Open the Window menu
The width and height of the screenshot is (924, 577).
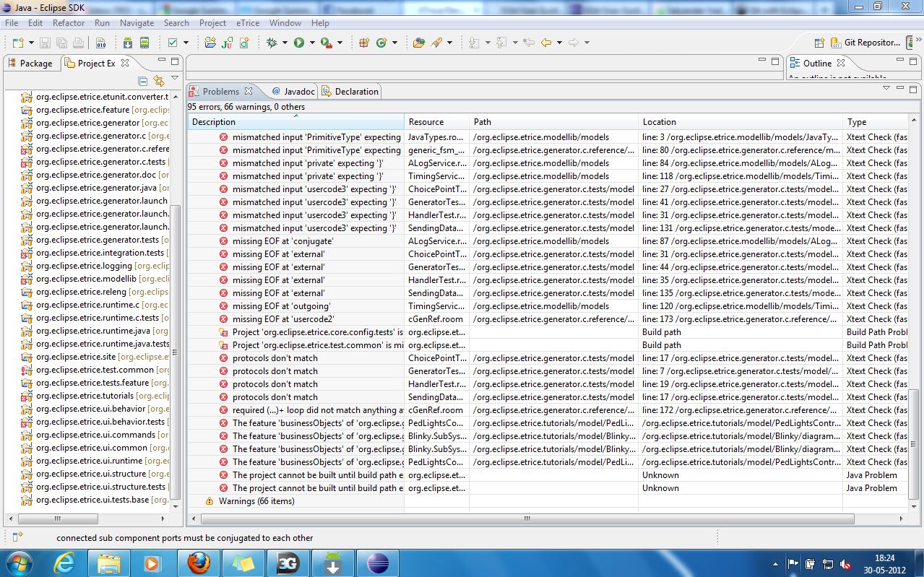tap(285, 23)
